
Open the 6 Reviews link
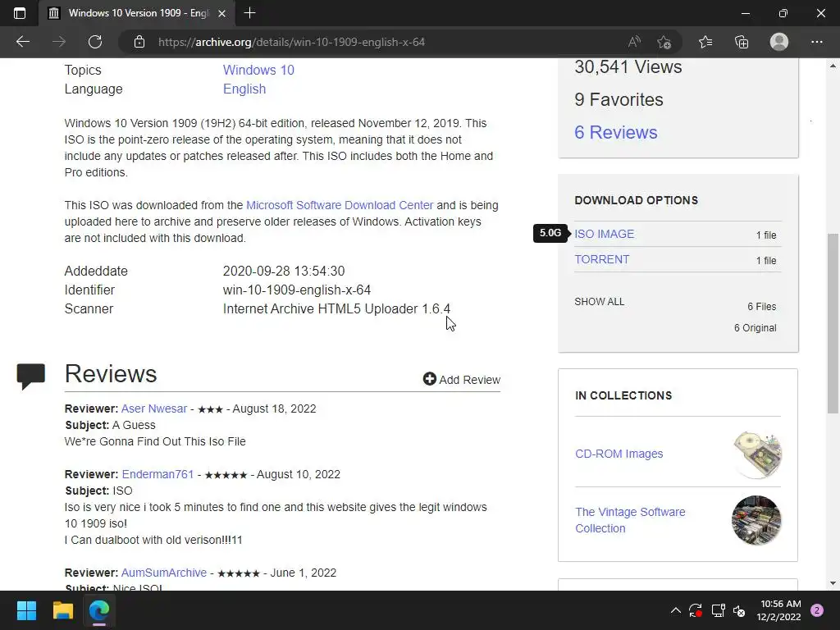click(x=615, y=132)
